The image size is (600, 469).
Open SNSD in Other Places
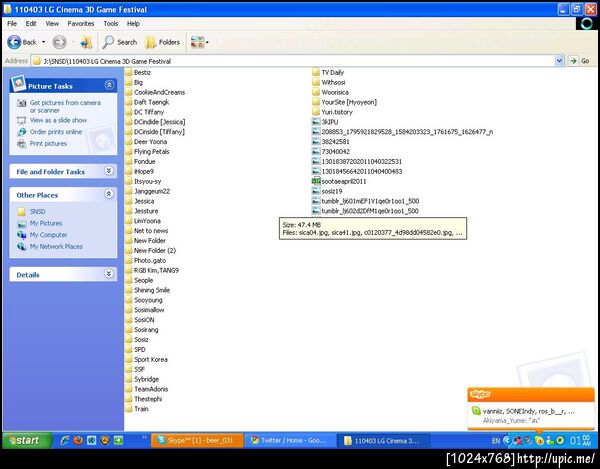coord(38,212)
